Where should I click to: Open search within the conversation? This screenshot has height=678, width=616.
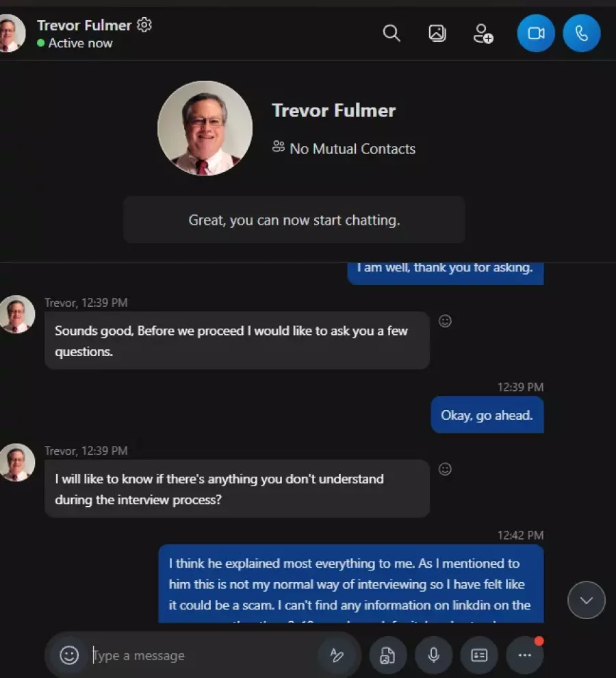pos(392,34)
